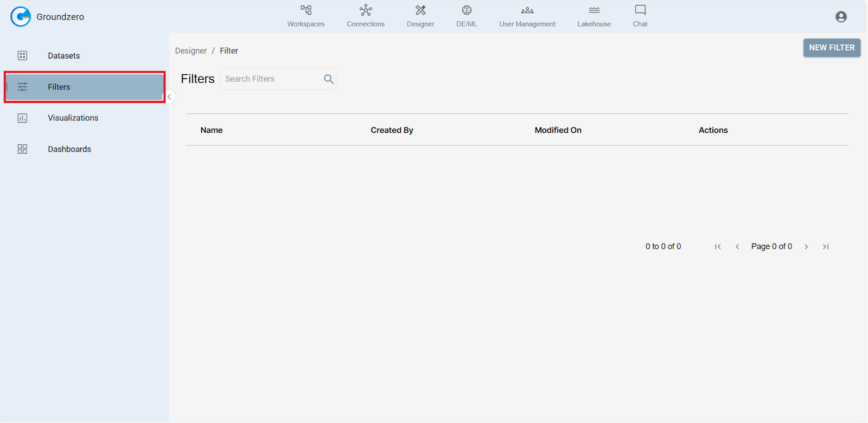Screen dimensions: 868x423
Task: Click the search magnifier icon
Action: 328,79
